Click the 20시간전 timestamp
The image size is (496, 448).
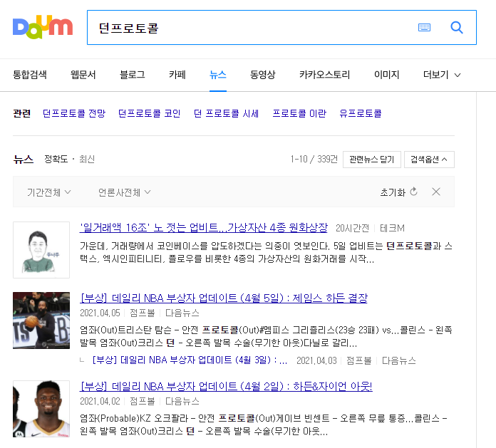coord(352,228)
